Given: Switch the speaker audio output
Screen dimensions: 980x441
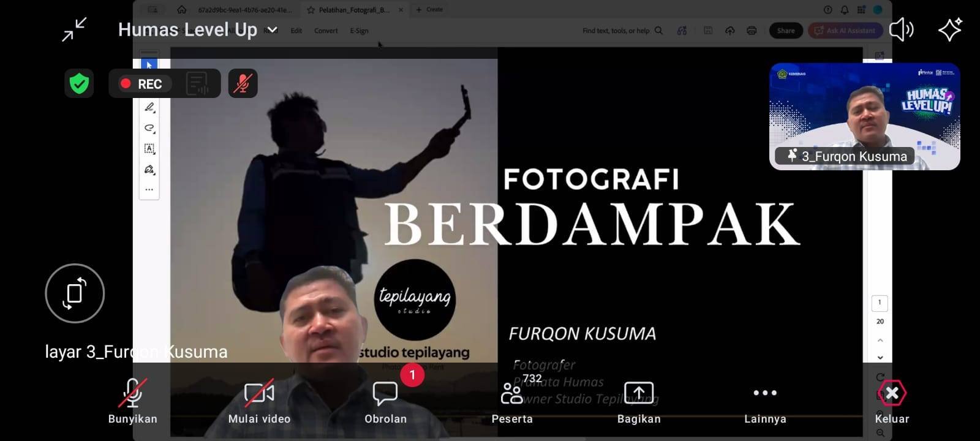Looking at the screenshot, I should pos(901,29).
